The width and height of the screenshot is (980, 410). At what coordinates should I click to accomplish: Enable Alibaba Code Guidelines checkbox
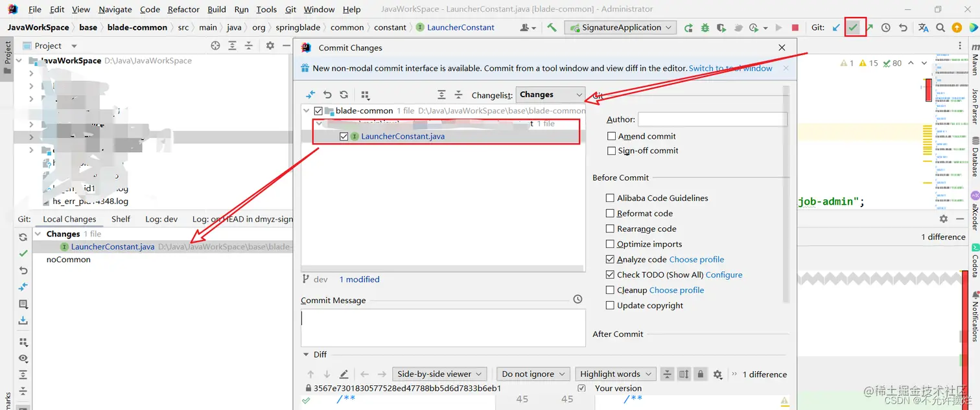(610, 198)
